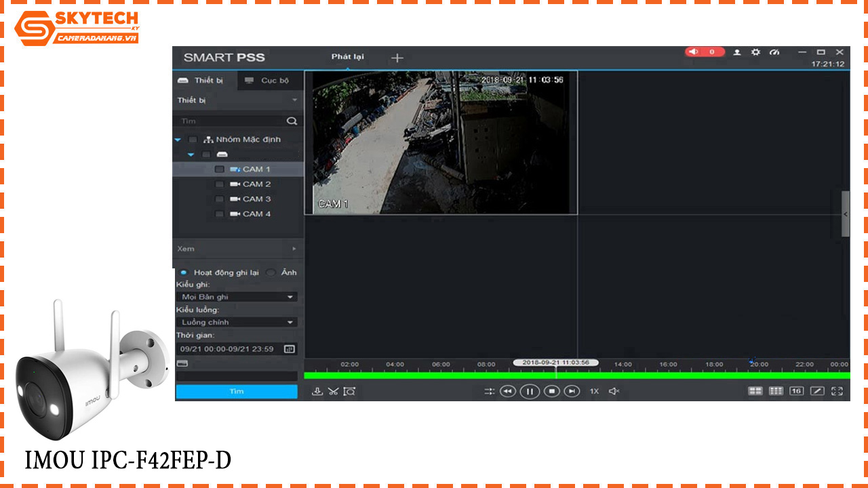
Task: Switch to 4-window split layout
Action: coord(755,391)
